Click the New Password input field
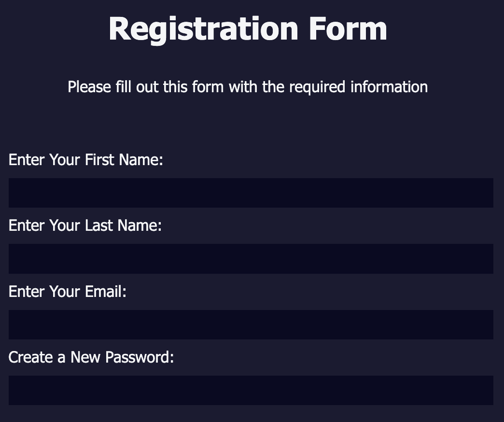The height and width of the screenshot is (422, 504). 251,390
